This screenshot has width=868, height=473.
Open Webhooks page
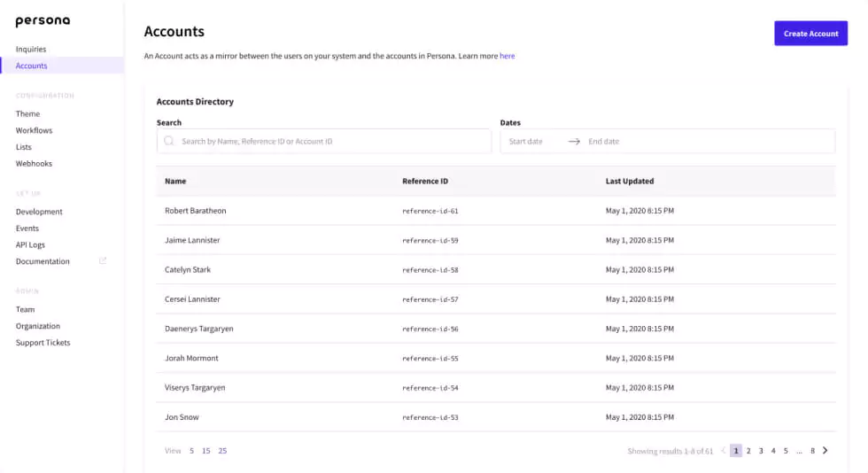[x=34, y=163]
